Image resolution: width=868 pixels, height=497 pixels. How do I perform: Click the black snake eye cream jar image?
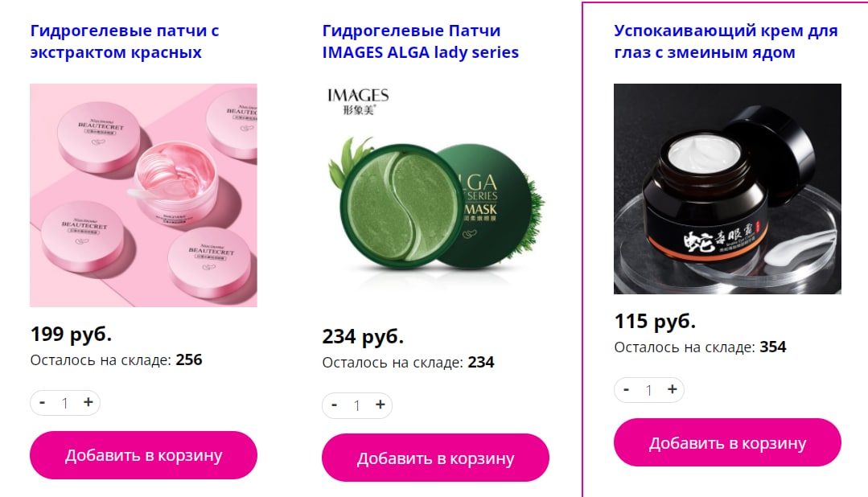[x=727, y=189]
